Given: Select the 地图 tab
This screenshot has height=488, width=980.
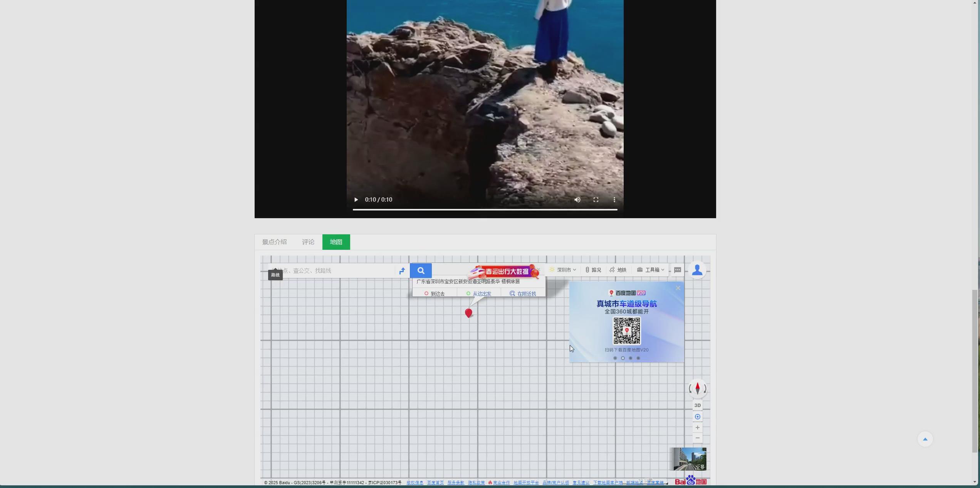Looking at the screenshot, I should point(336,242).
